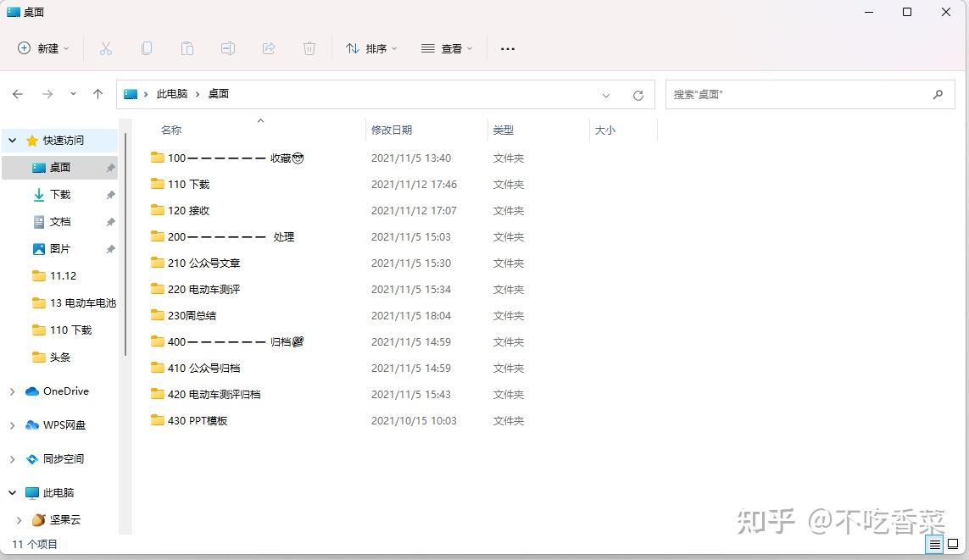969x560 pixels.
Task: Open the 查看 view dropdown
Action: pos(447,48)
